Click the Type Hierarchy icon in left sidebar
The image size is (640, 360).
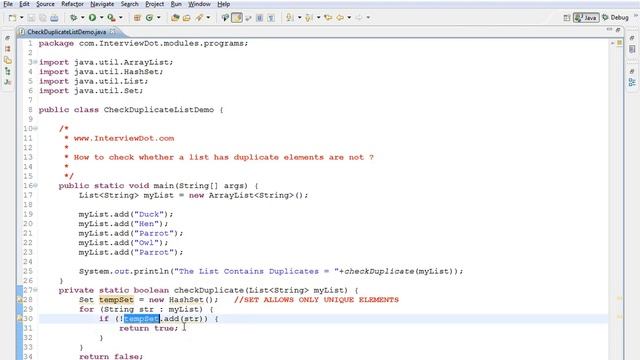click(x=7, y=71)
